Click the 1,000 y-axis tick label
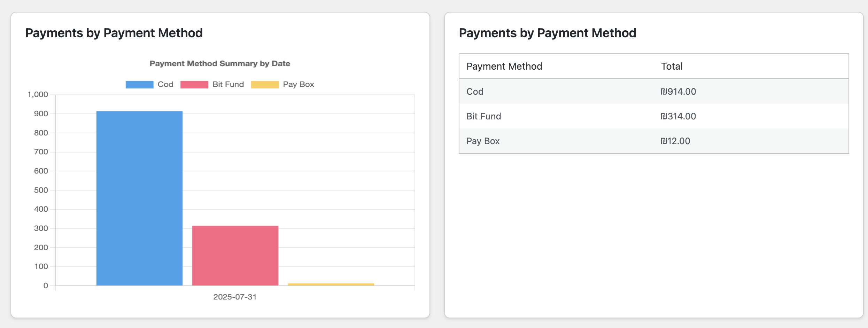The image size is (868, 328). pyautogui.click(x=38, y=95)
